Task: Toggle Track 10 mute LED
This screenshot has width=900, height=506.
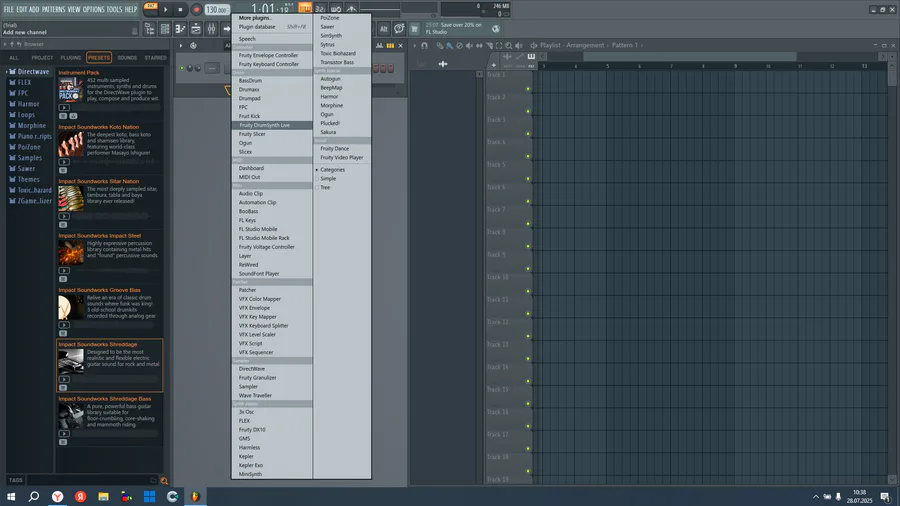Action: tap(528, 291)
